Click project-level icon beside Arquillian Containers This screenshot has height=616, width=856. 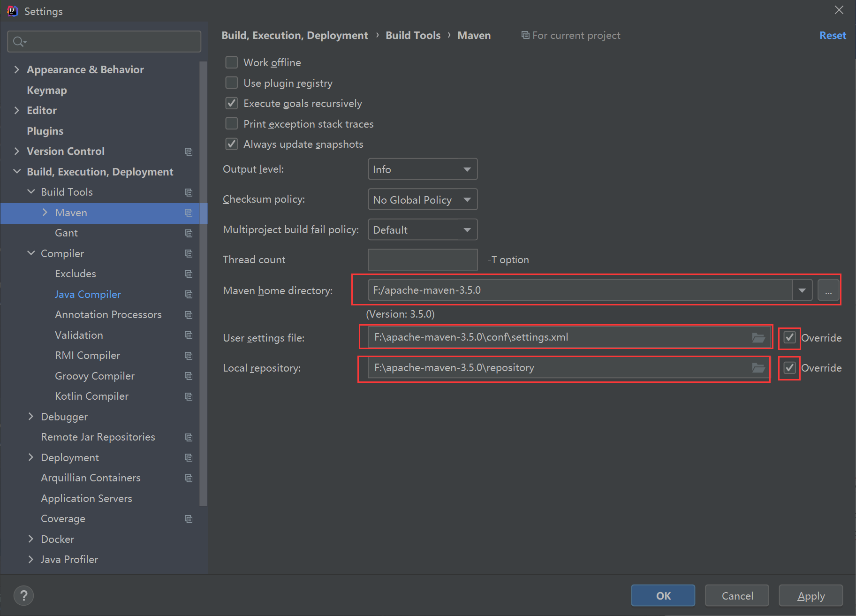coord(189,478)
